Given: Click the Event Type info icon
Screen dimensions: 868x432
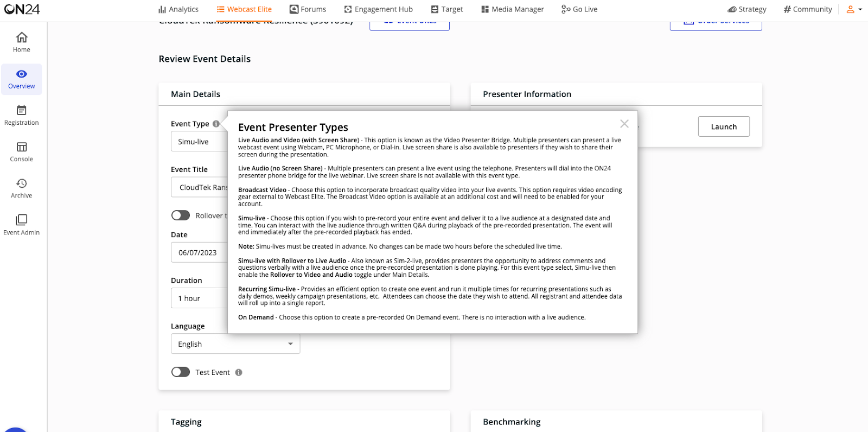Looking at the screenshot, I should (216, 124).
